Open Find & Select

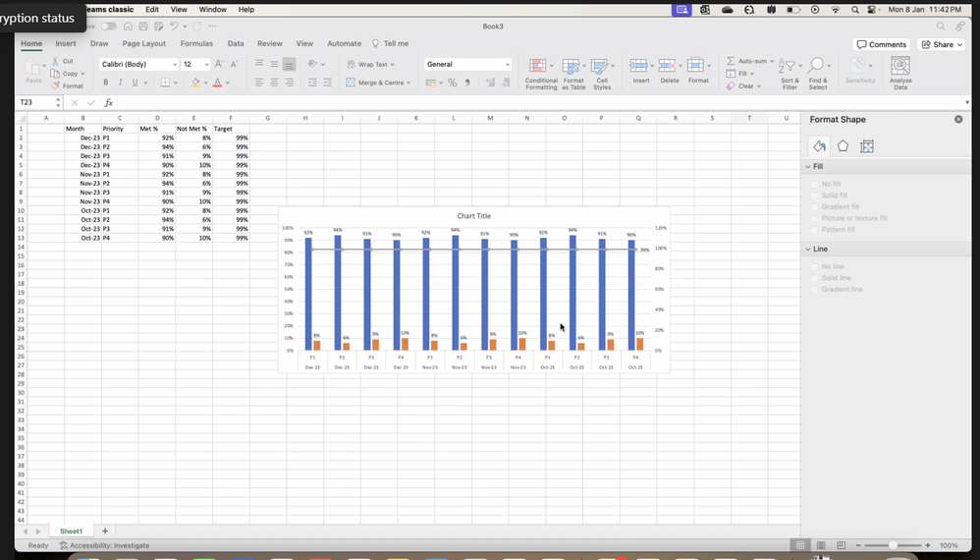click(818, 75)
